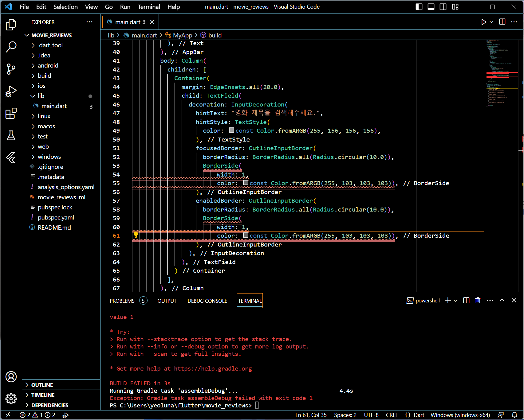Viewport: 524px width, 420px height.
Task: Open the Run and Debug view
Action: click(11, 91)
